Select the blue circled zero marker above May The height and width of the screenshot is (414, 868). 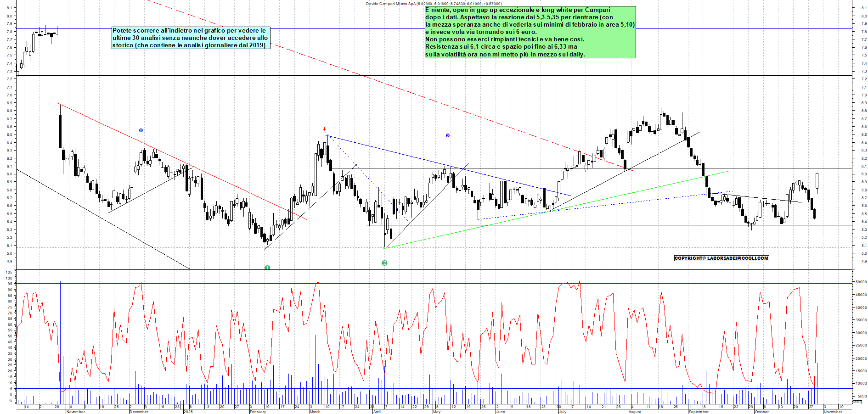point(448,135)
